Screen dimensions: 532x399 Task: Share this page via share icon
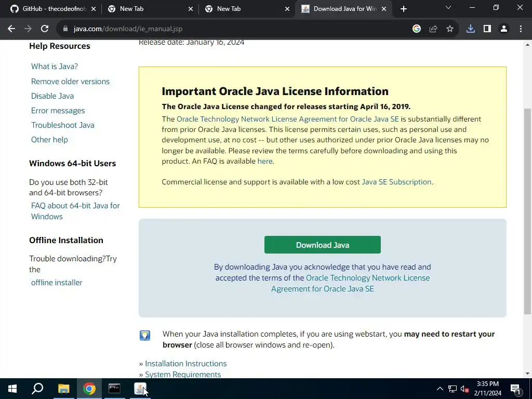click(x=433, y=29)
